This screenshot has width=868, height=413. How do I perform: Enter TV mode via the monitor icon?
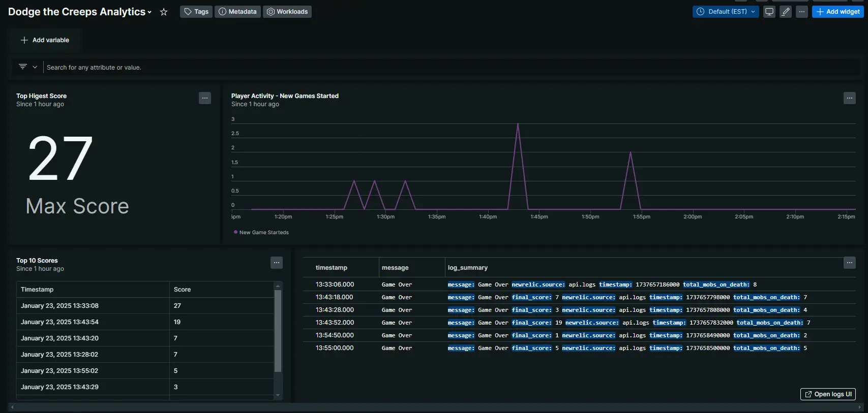pyautogui.click(x=769, y=12)
